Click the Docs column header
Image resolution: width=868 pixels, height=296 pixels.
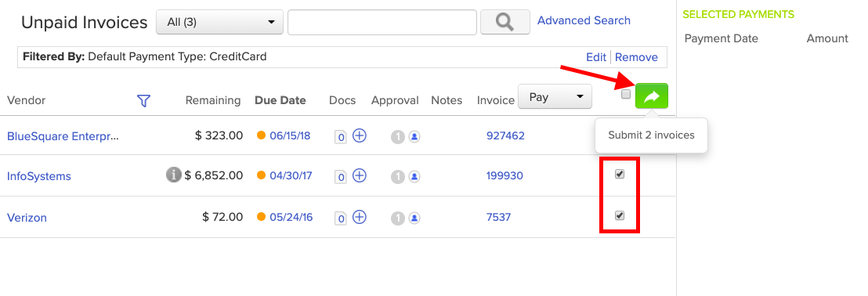coord(342,101)
